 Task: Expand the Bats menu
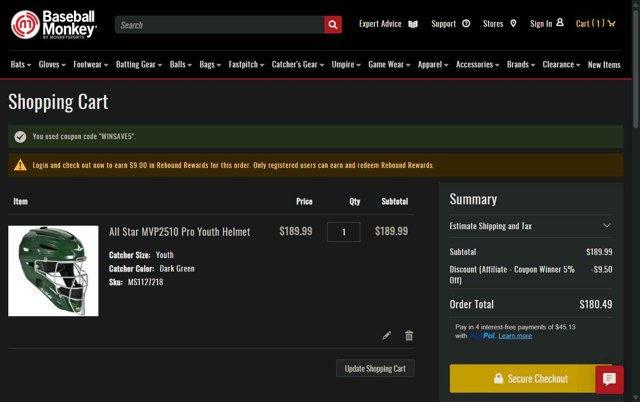tap(21, 64)
